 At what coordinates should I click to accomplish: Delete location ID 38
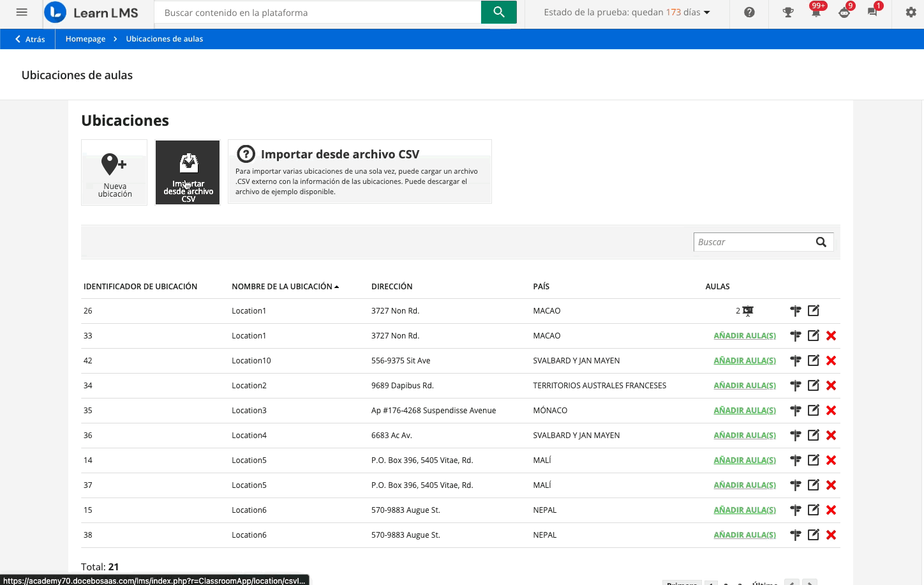(831, 535)
